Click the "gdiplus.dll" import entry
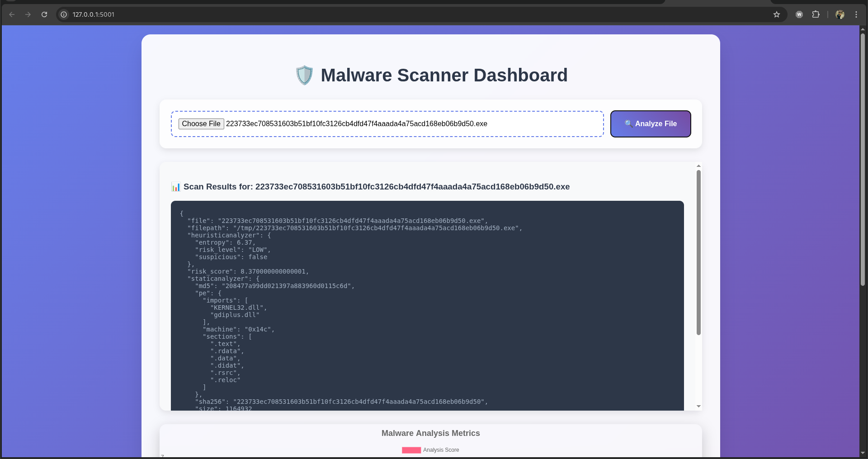This screenshot has width=868, height=459. click(235, 315)
